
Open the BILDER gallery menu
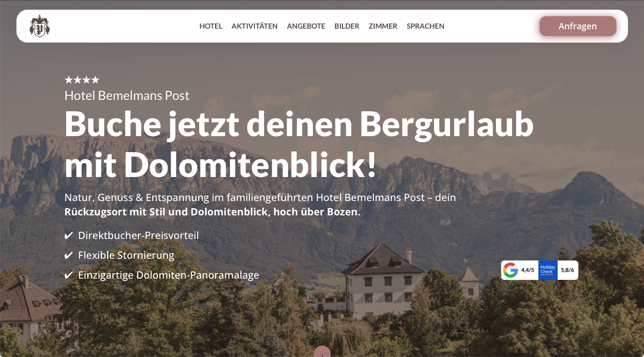[347, 26]
